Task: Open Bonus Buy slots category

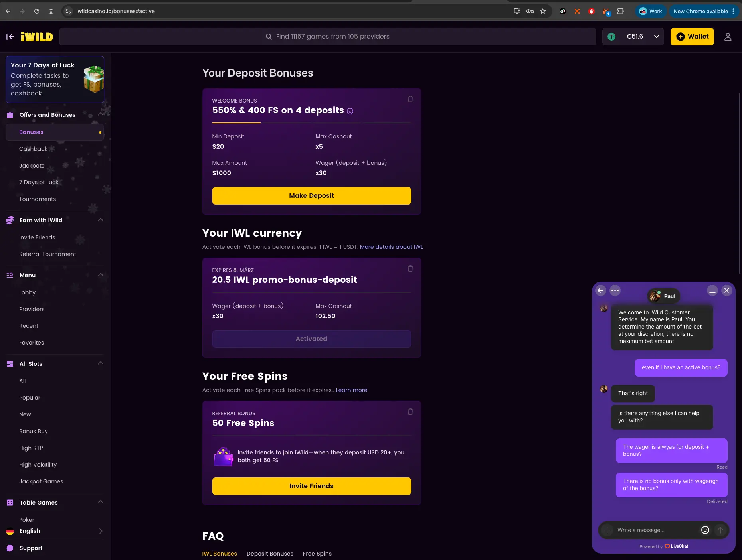Action: (33, 431)
